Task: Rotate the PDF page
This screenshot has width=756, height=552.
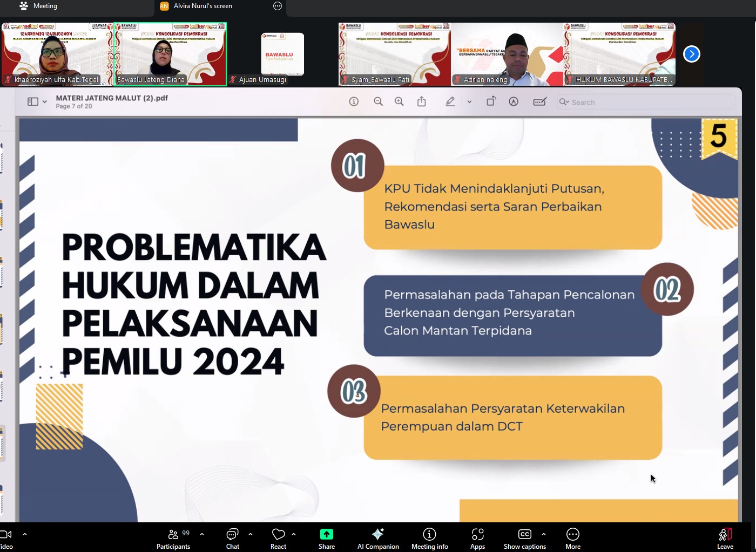Action: (491, 101)
